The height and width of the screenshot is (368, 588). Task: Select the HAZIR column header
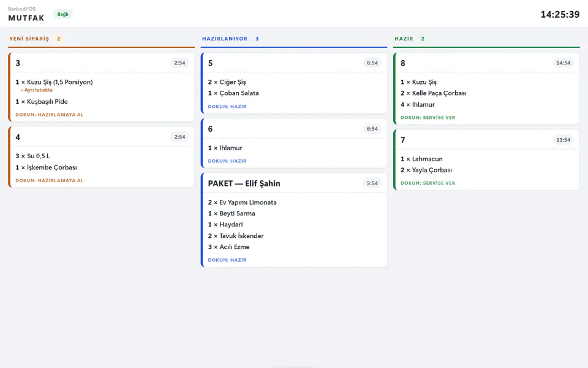click(404, 39)
